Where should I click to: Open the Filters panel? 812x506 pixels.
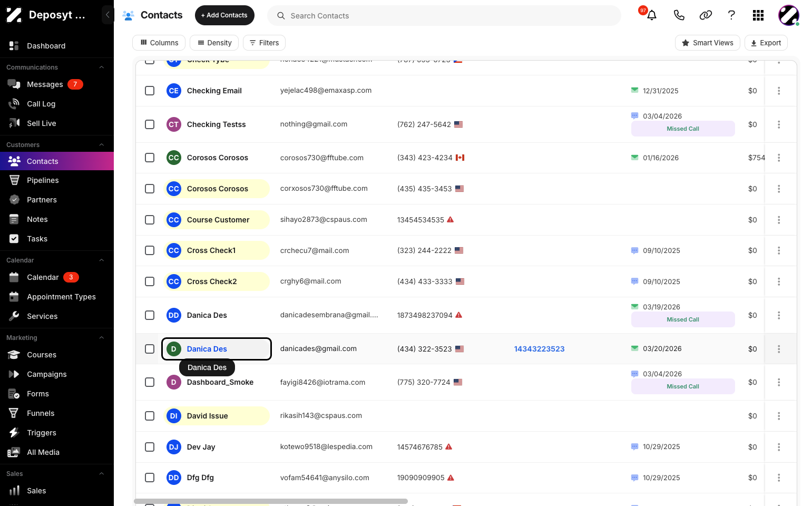point(265,43)
